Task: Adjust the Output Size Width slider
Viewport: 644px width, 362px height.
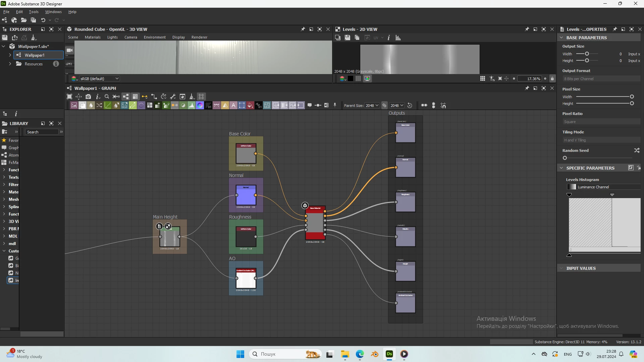Action: click(587, 54)
